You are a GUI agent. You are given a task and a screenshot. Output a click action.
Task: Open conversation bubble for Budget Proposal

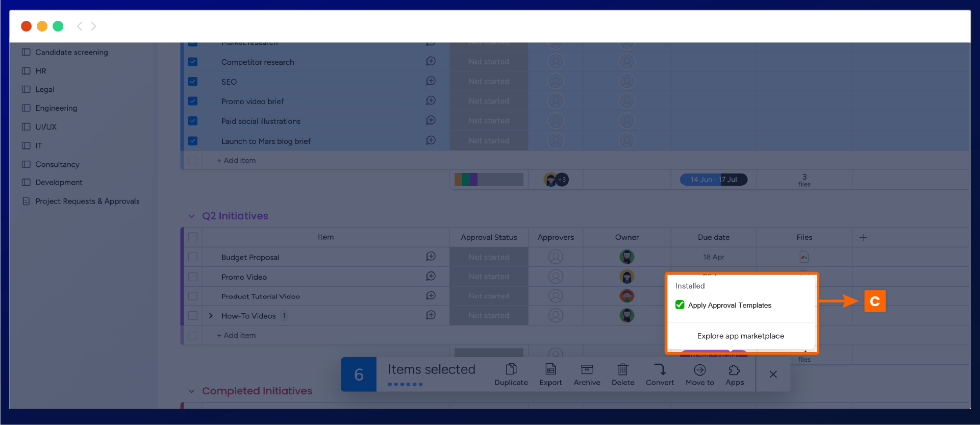(431, 257)
